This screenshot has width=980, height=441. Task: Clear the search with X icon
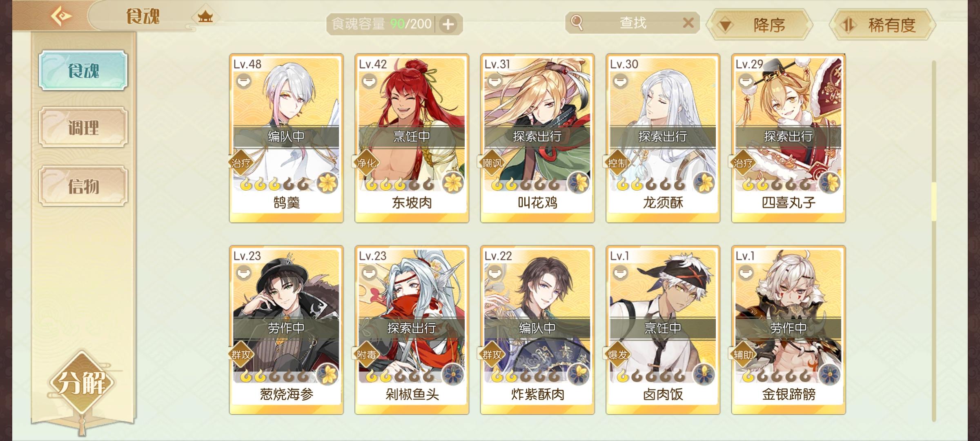(688, 22)
